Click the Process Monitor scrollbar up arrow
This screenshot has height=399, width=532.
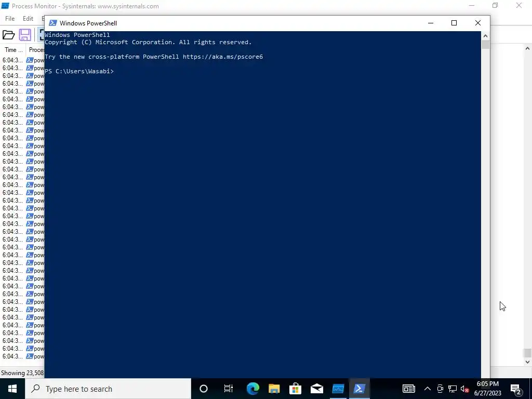pyautogui.click(x=527, y=48)
